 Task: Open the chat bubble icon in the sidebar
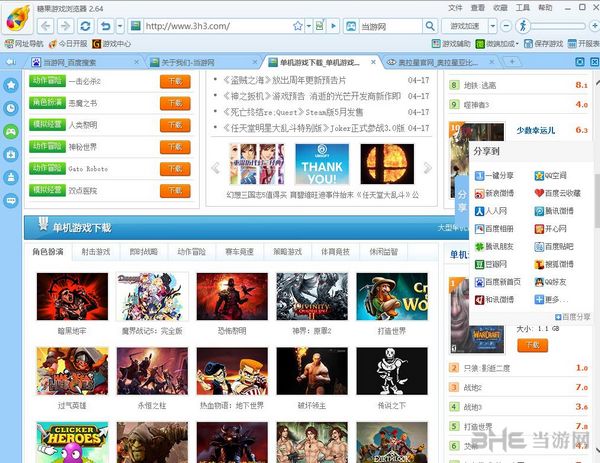click(11, 200)
